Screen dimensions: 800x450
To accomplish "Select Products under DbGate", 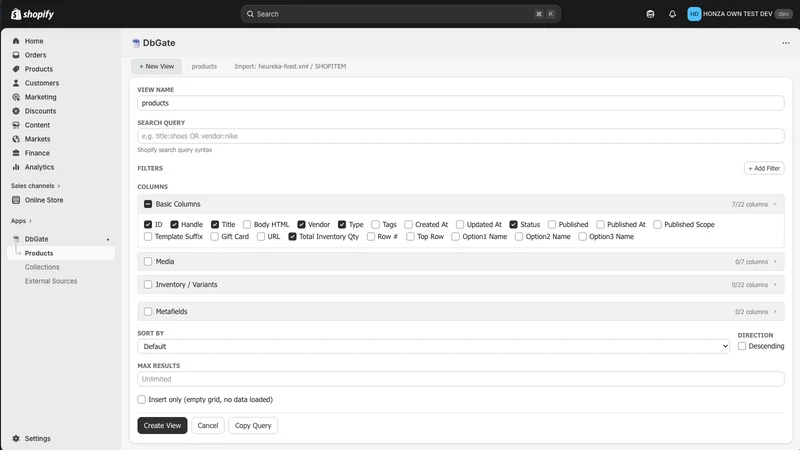I will [x=39, y=253].
